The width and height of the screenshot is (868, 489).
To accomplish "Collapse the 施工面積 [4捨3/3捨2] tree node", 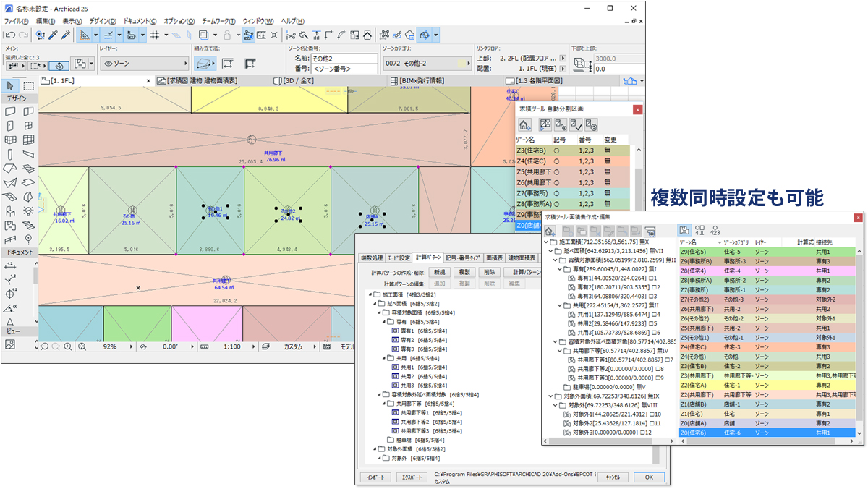I will tap(370, 294).
